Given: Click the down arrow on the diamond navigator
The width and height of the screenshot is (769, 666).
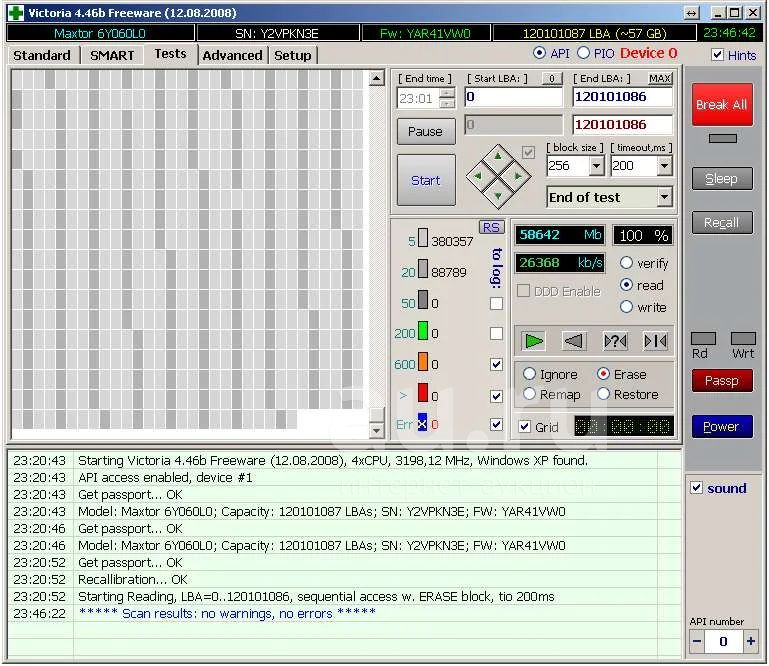Looking at the screenshot, I should tap(498, 195).
